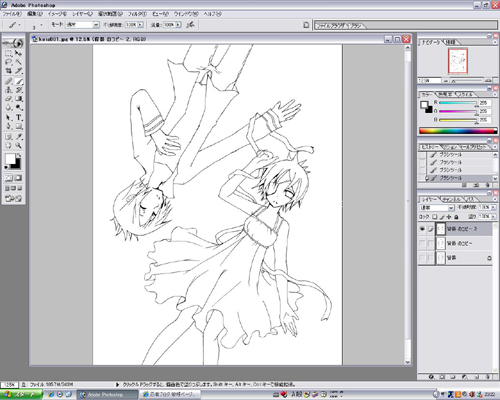The image size is (500, 400).
Task: Toggle lock position checkbox in Layers
Action: point(449,217)
